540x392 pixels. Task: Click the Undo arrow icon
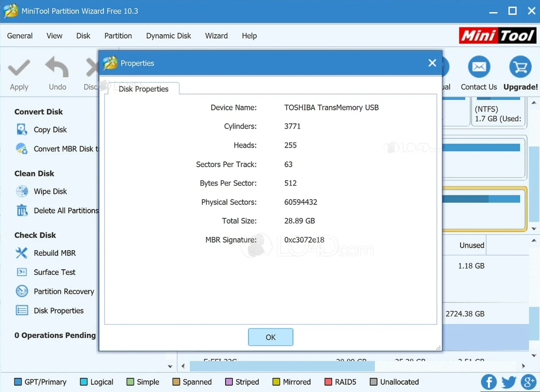[57, 67]
